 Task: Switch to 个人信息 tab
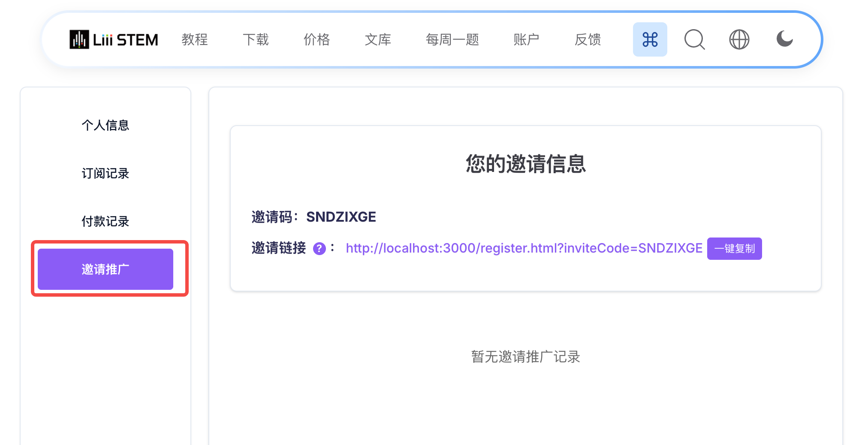(x=105, y=125)
